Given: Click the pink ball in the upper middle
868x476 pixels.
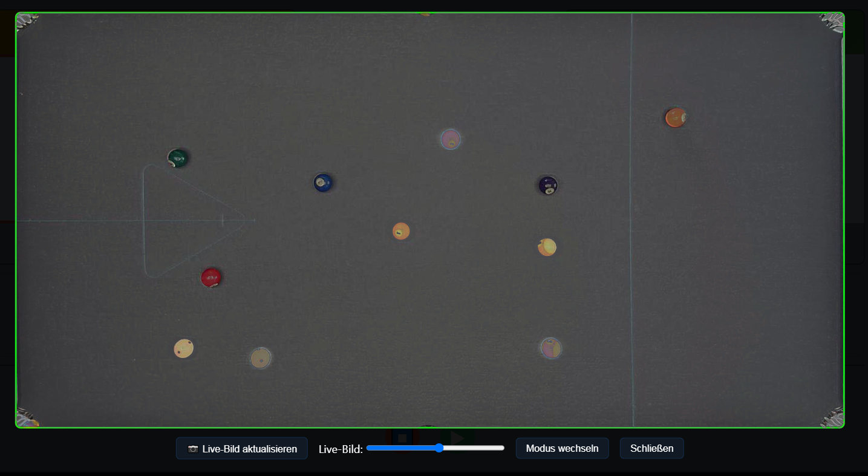Looking at the screenshot, I should [451, 139].
